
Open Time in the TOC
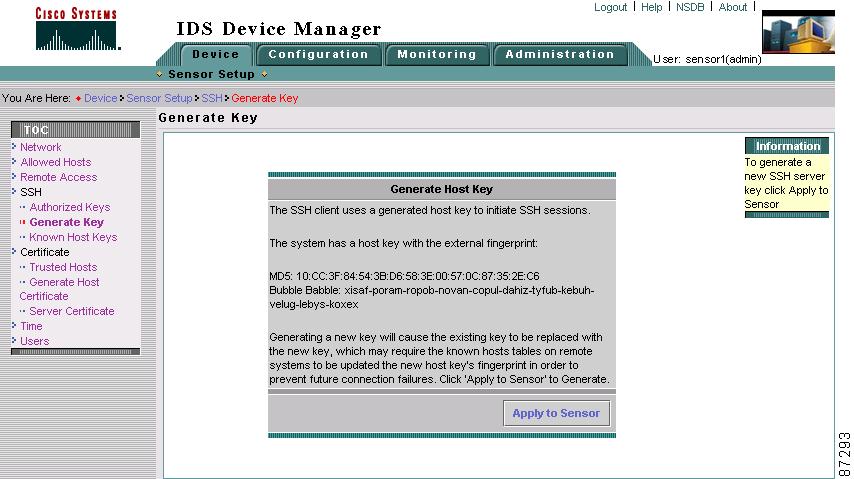click(x=31, y=326)
